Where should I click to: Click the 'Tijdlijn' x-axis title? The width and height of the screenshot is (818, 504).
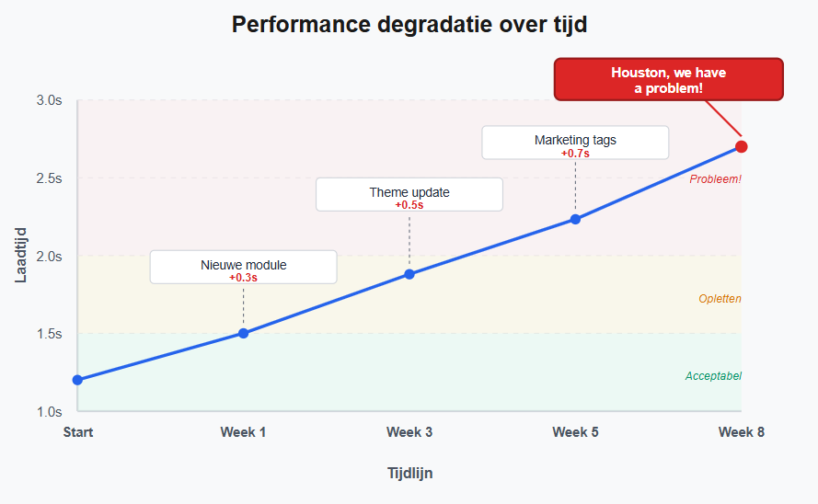tap(409, 474)
